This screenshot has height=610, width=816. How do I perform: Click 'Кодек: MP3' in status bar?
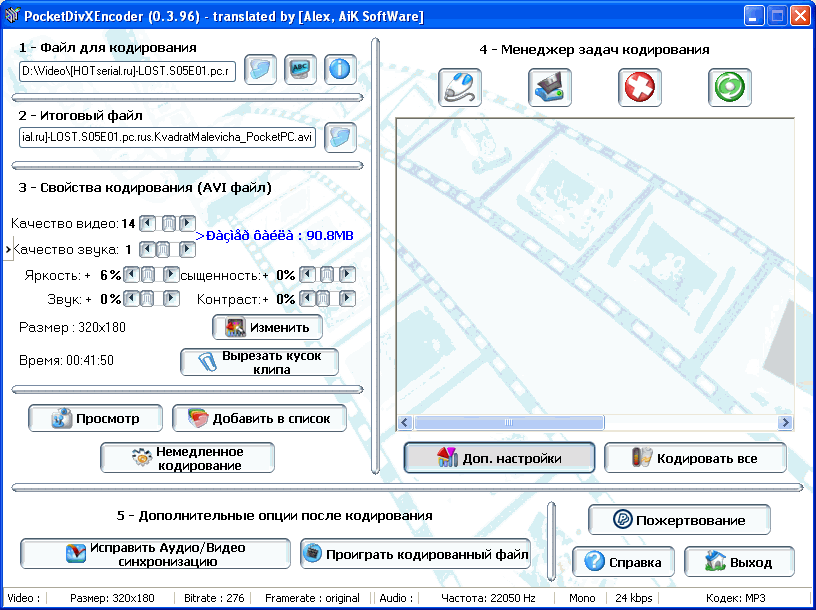pyautogui.click(x=736, y=598)
